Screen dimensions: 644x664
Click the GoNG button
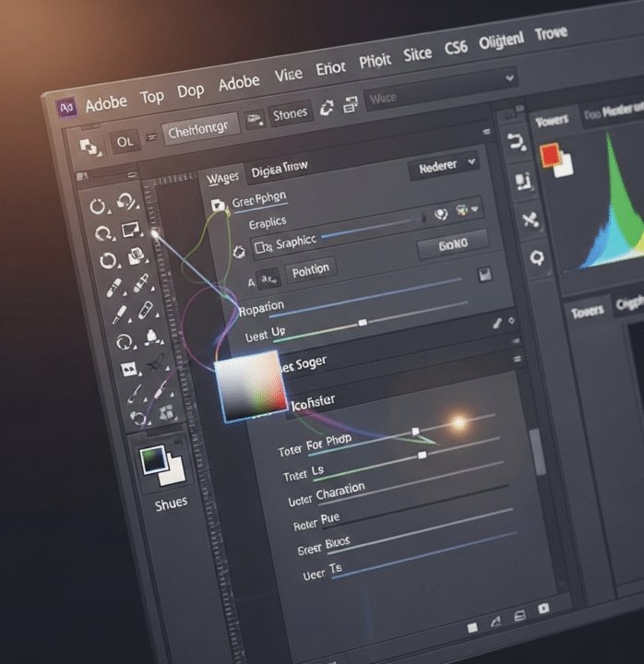coord(453,244)
